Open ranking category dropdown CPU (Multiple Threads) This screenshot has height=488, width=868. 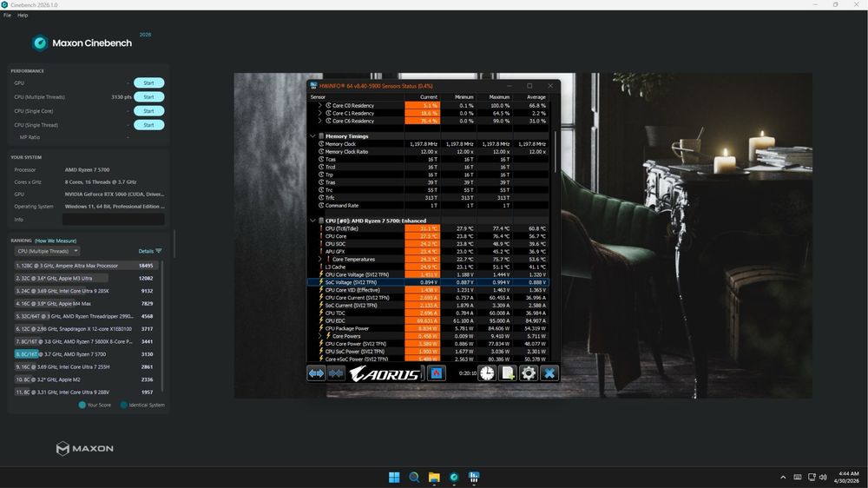[x=47, y=251]
